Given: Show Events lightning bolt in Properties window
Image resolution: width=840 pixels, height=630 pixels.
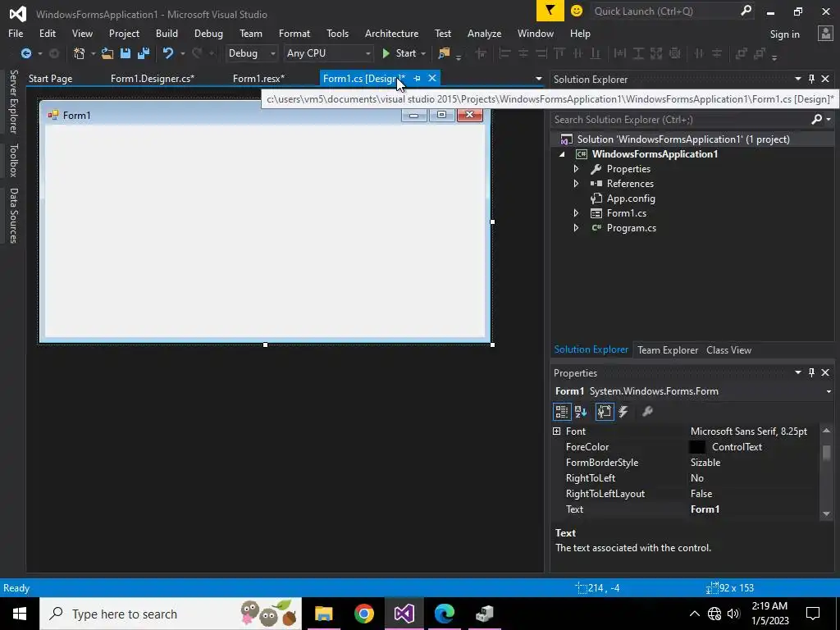Looking at the screenshot, I should [623, 412].
